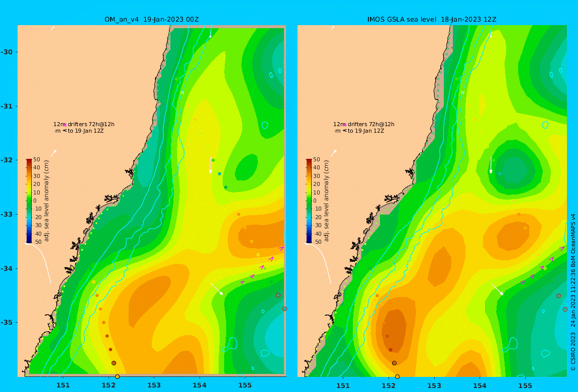Click the yellow circle marker on right map's bottom axis
Image resolution: width=578 pixels, height=392 pixels.
[398, 376]
